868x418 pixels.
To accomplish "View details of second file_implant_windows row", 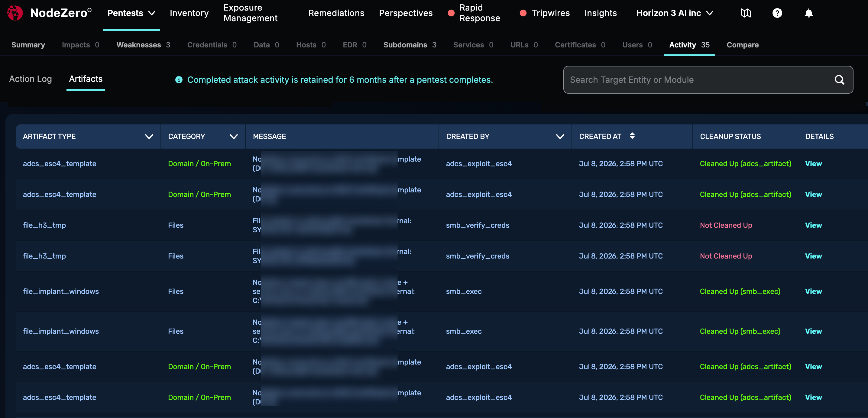I will click(x=813, y=331).
